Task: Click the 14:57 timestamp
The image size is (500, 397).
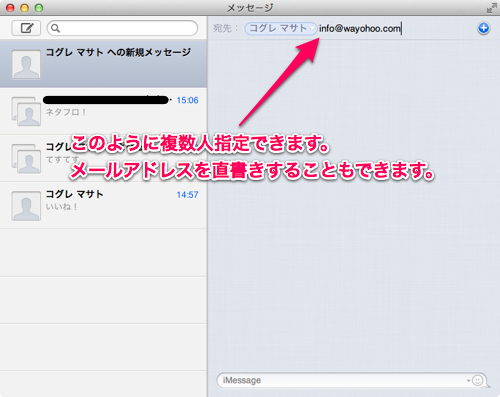Action: coord(187,195)
